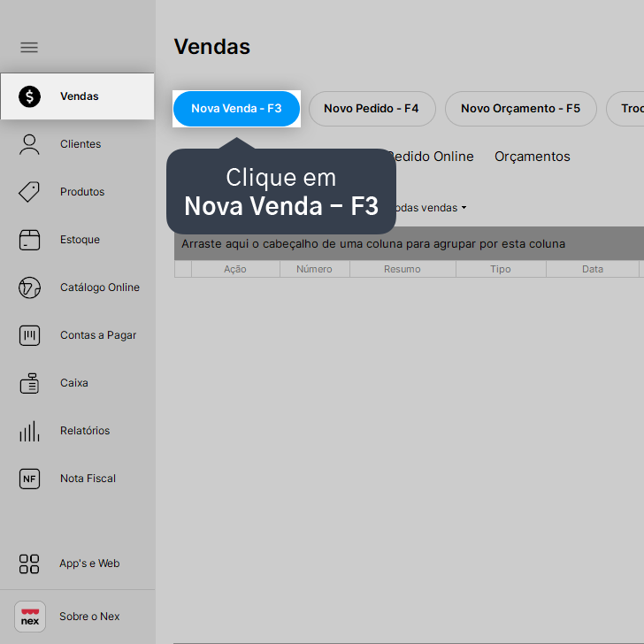Click the Contas a Pagar barcode icon
This screenshot has width=644, height=644.
(29, 335)
